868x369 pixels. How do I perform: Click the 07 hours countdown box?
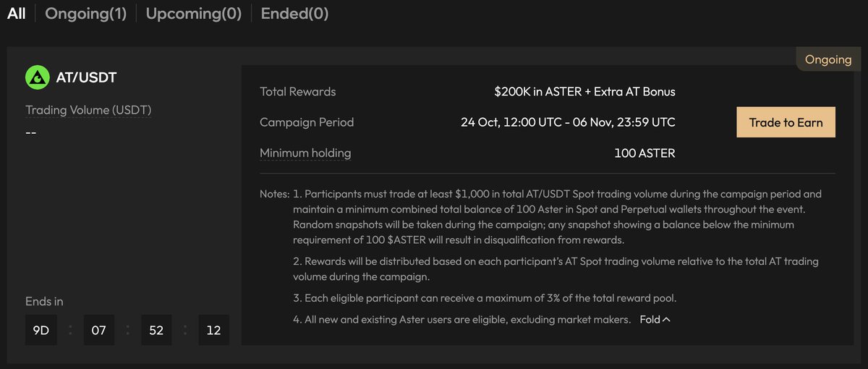click(98, 330)
